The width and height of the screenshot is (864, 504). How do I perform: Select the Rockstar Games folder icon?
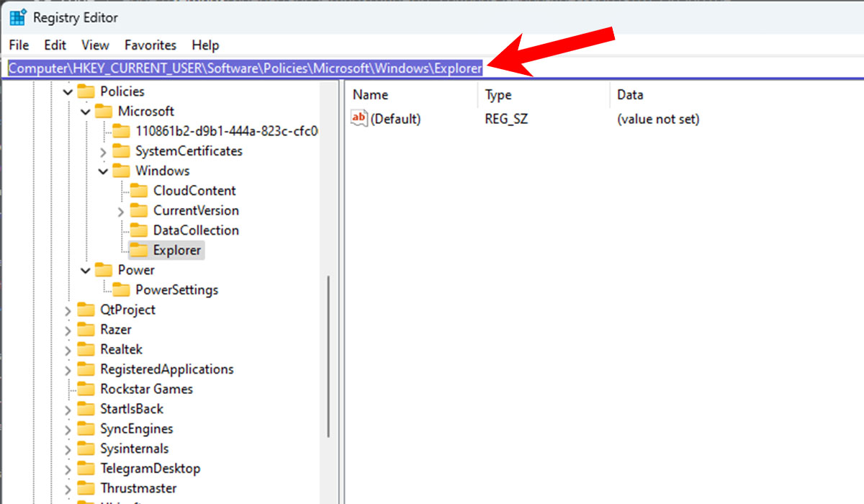pos(85,389)
